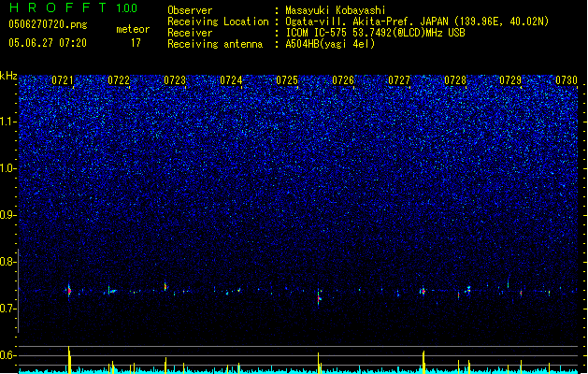This screenshot has width=588, height=374.
Task: Click the 0.8 kHz axis label
Action: tap(8, 262)
